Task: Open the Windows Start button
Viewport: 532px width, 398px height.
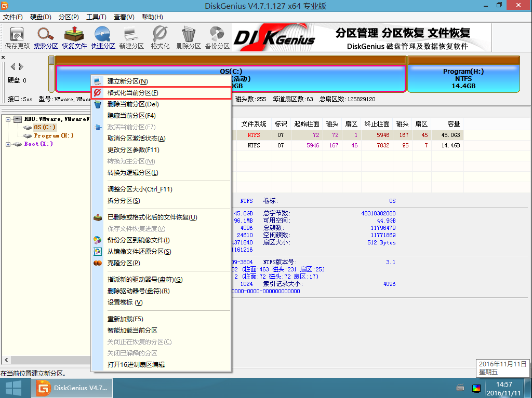Action: pos(14,388)
